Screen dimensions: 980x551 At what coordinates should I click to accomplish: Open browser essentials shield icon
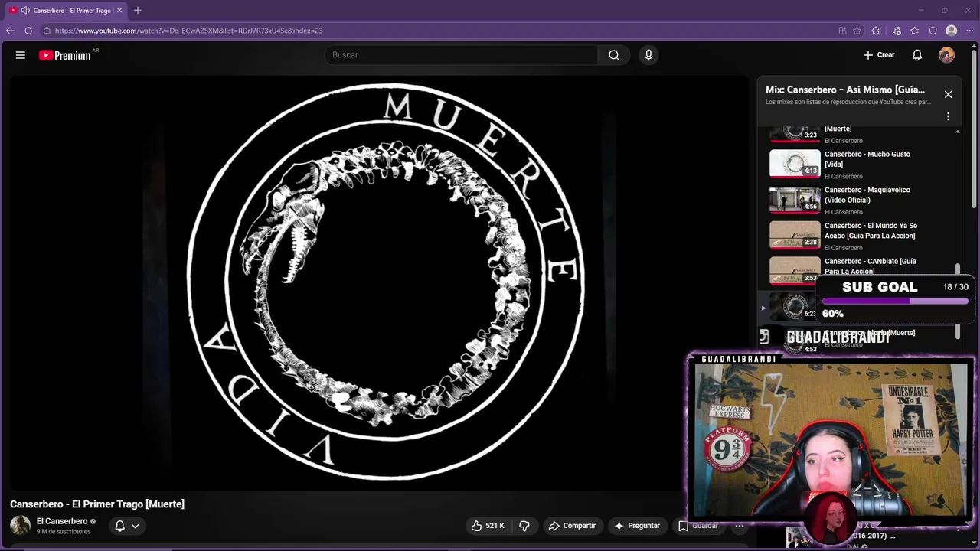coord(933,31)
